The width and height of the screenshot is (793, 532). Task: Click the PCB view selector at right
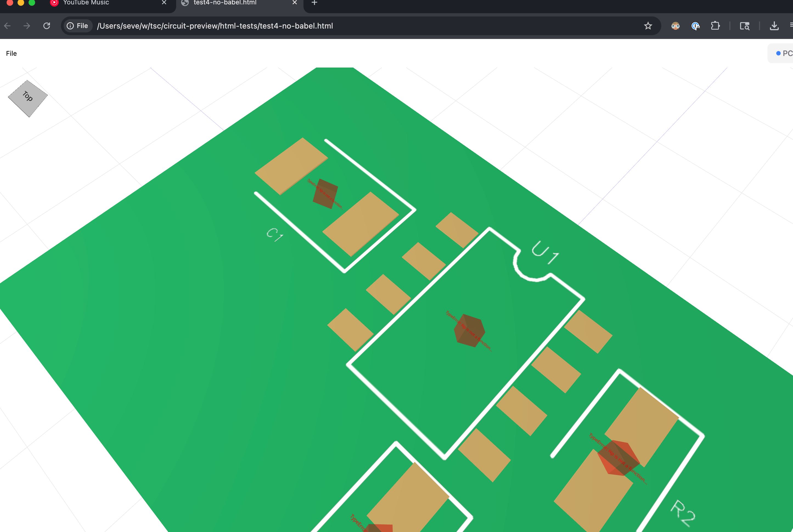pos(784,53)
